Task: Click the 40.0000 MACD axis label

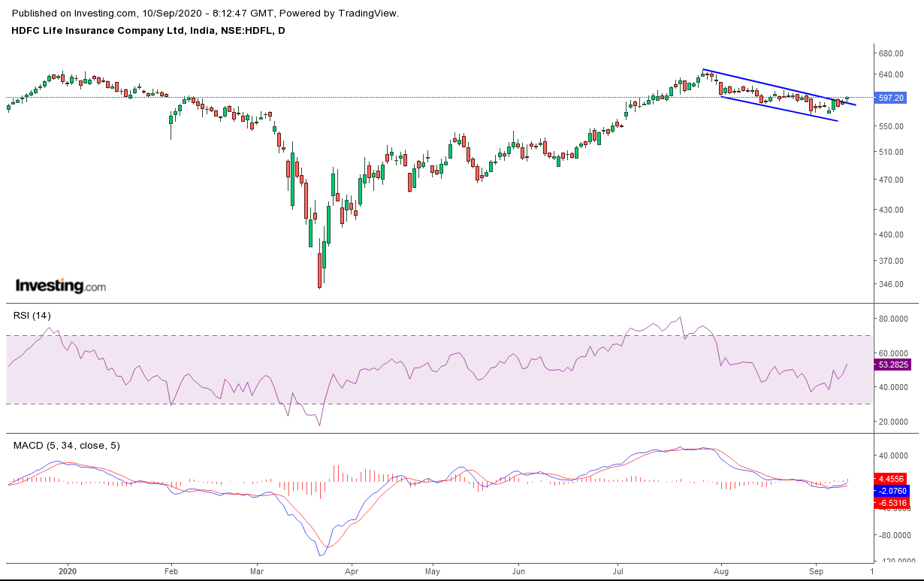Action: (x=893, y=455)
